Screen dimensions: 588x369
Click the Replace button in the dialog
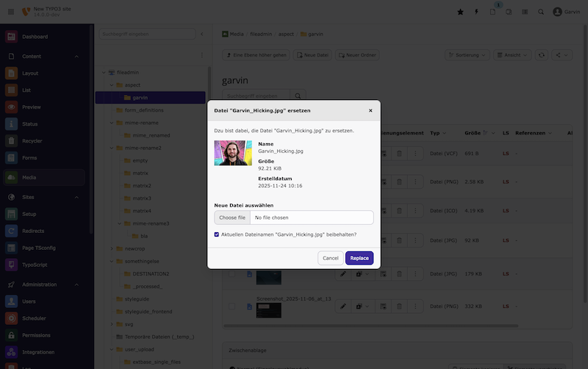pyautogui.click(x=359, y=258)
